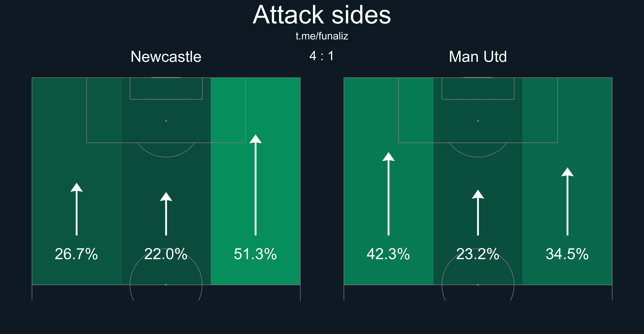The height and width of the screenshot is (334, 644).
Task: Click Man Utd's penalty spot
Action: coord(478,121)
